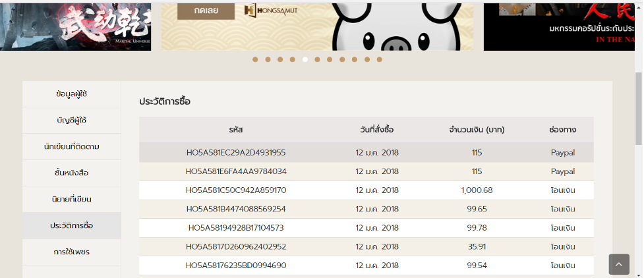Open ข้อมูลผู้ใช้ in sidebar

[x=72, y=94]
